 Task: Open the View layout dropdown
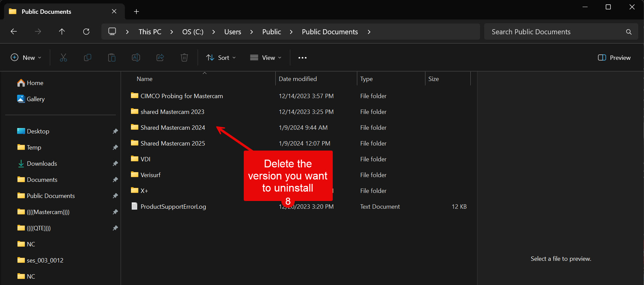pyautogui.click(x=266, y=57)
